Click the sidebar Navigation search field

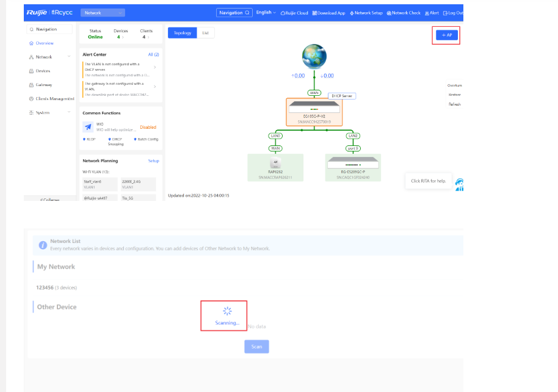[x=49, y=29]
